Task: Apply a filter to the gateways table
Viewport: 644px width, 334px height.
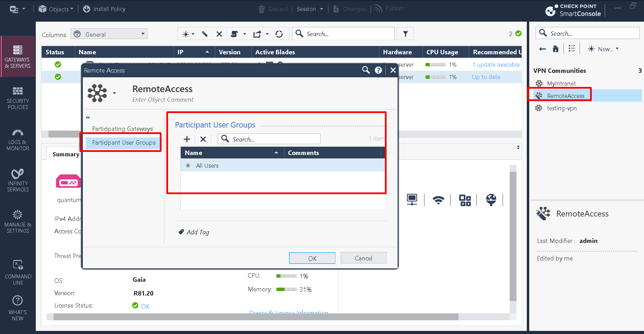Action: click(x=405, y=34)
